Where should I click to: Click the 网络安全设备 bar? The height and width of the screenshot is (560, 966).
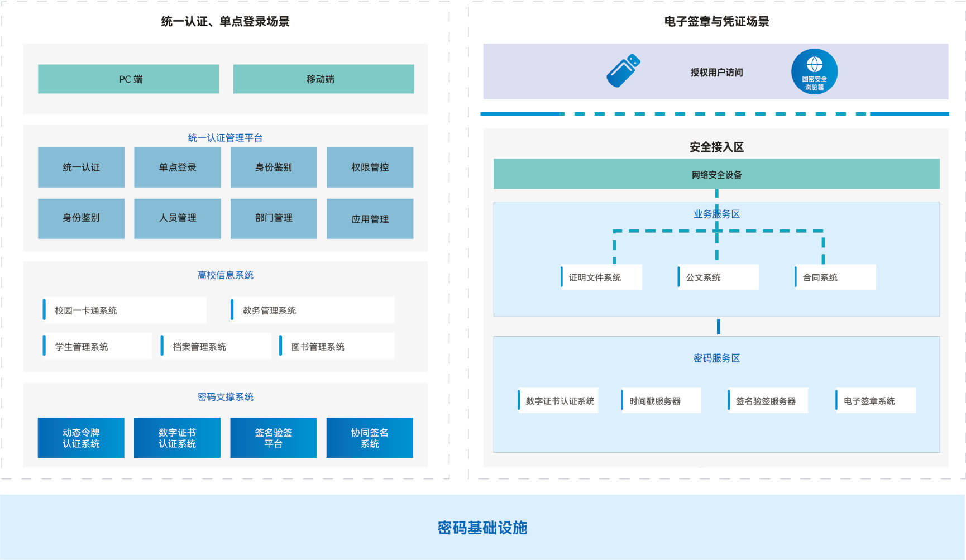click(x=716, y=174)
